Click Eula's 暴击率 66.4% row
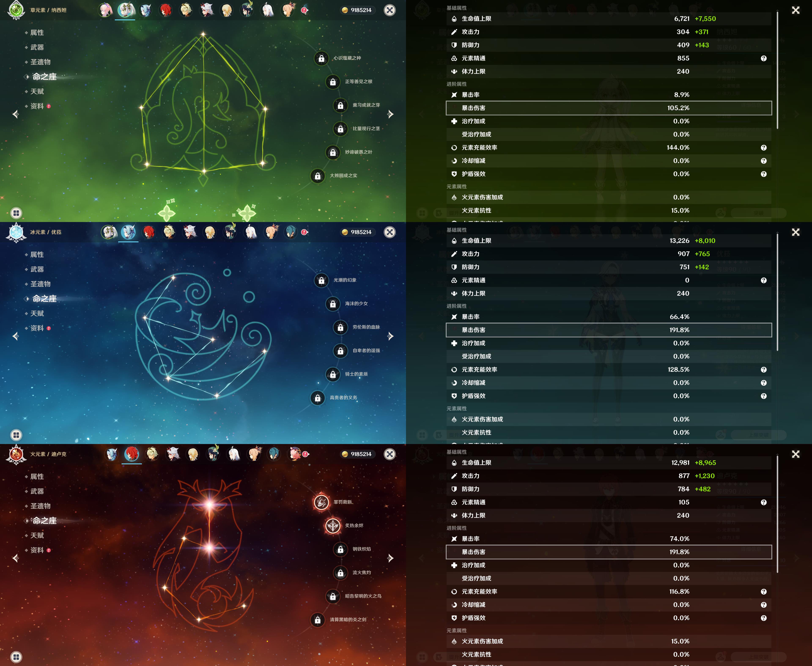Viewport: 812px width, 666px height. click(609, 317)
